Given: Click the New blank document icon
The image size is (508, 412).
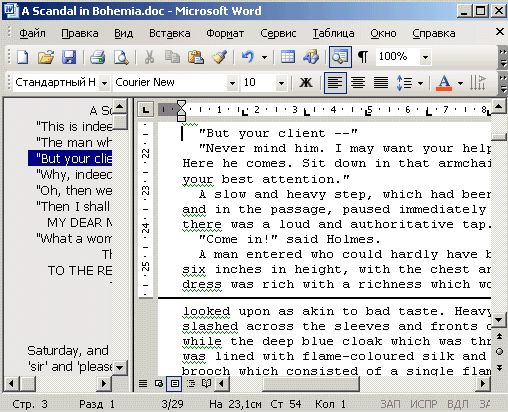Looking at the screenshot, I should click(23, 57).
